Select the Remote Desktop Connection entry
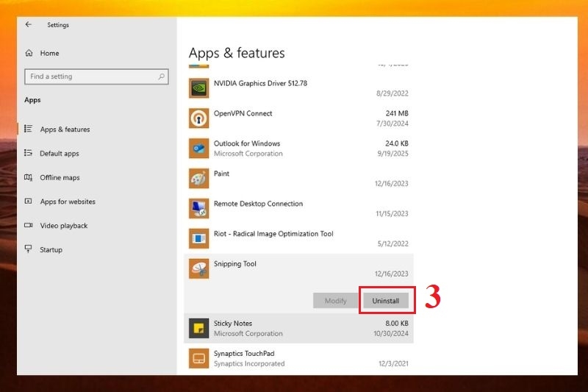The image size is (588, 392). [298, 208]
